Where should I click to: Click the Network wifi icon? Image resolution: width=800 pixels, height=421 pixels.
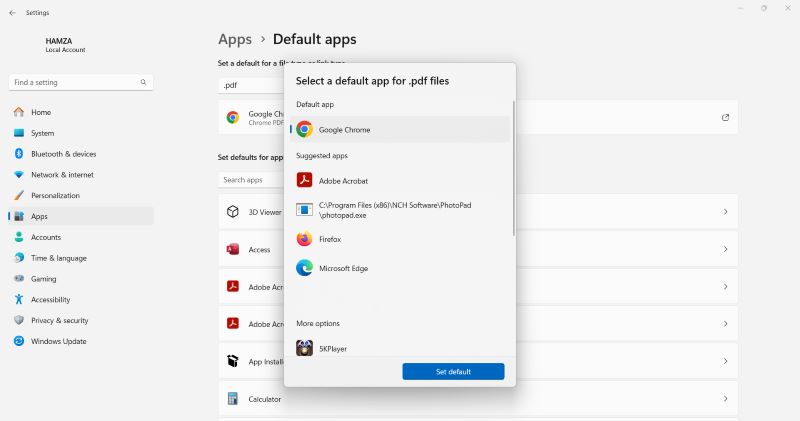pos(19,175)
